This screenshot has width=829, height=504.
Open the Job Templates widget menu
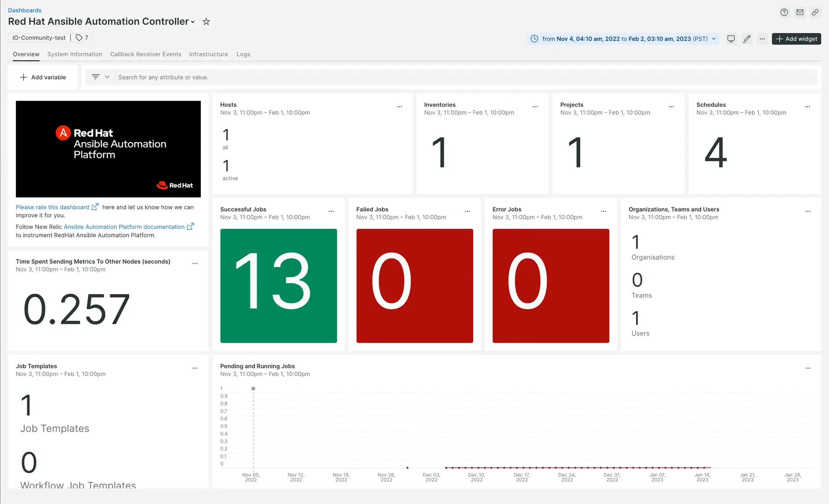(x=196, y=367)
